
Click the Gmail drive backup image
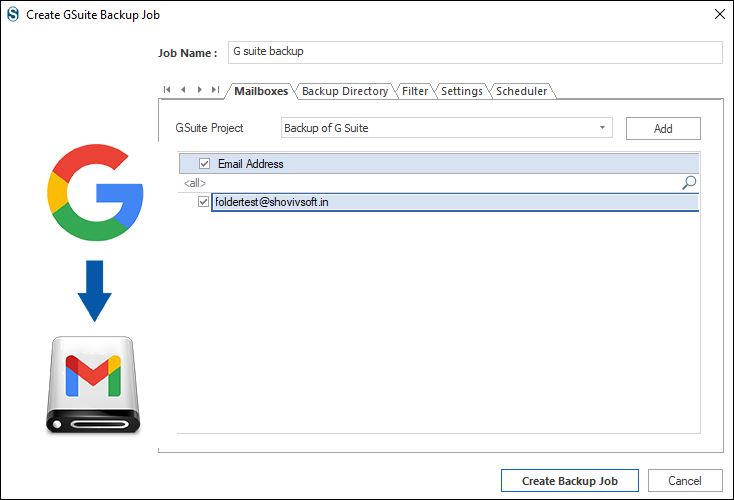pos(93,384)
